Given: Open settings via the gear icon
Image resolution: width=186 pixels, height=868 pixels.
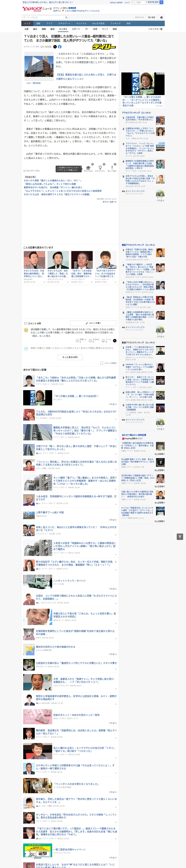Looking at the screenshot, I should tap(161, 18).
